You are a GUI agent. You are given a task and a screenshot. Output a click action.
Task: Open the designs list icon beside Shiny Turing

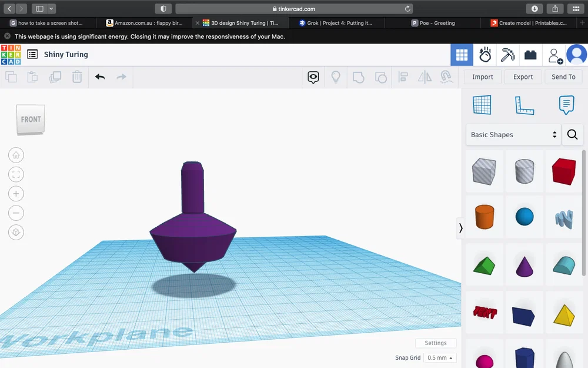coord(32,54)
